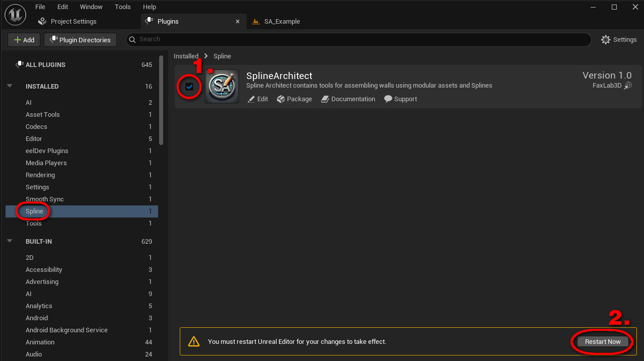Screen dimensions: 644x361
Task: Click the FaxLab3D author globe icon
Action: coord(628,86)
